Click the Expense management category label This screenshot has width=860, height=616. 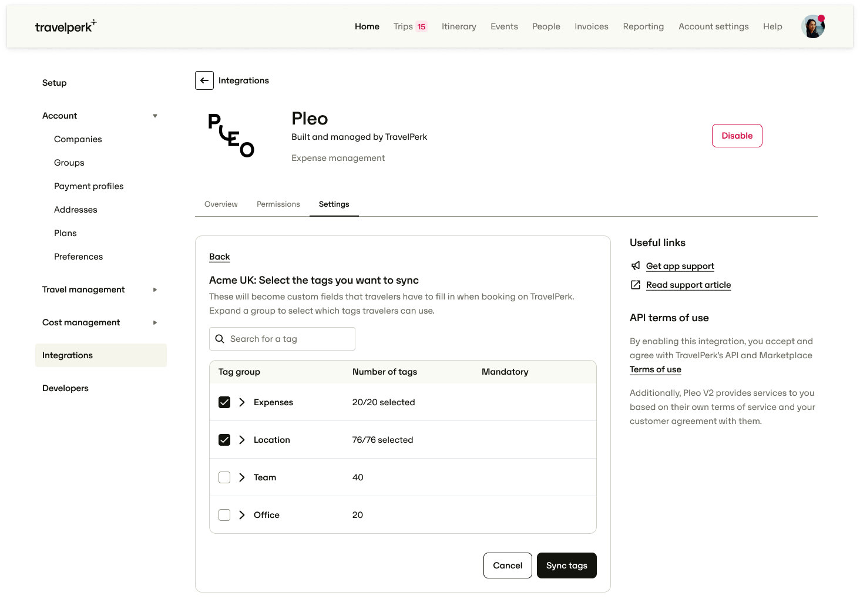(338, 158)
